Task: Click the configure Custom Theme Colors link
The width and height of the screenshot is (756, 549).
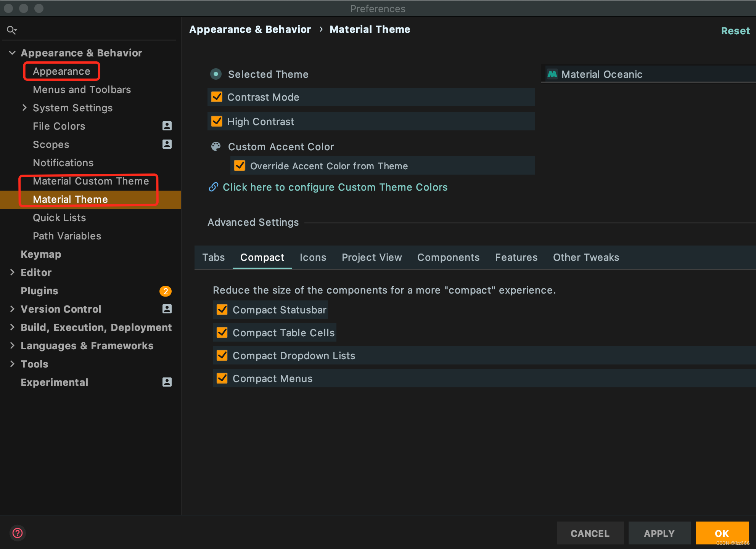Action: tap(335, 187)
